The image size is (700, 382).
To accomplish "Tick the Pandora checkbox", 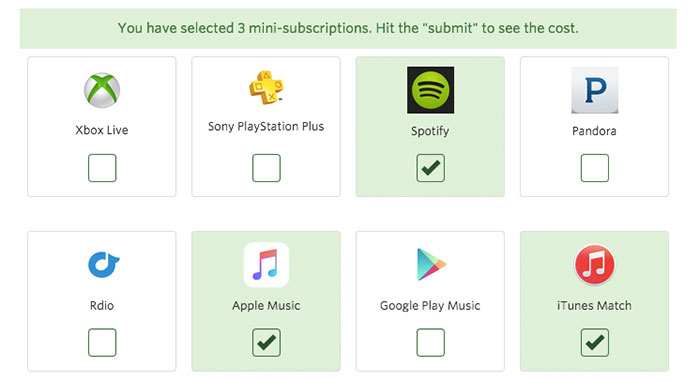I will (595, 168).
